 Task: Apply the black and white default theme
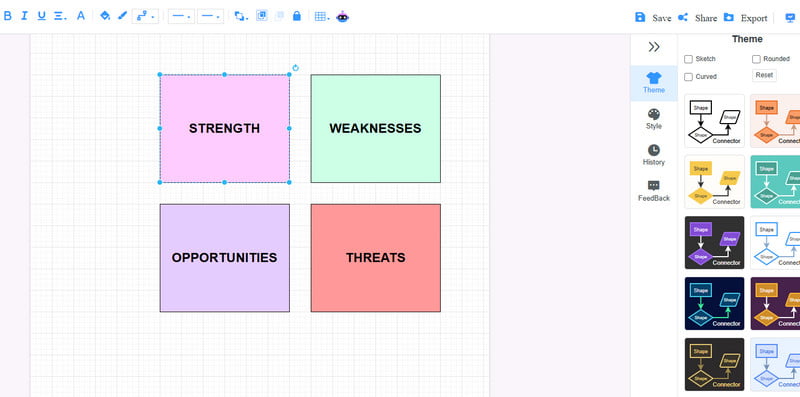714,120
